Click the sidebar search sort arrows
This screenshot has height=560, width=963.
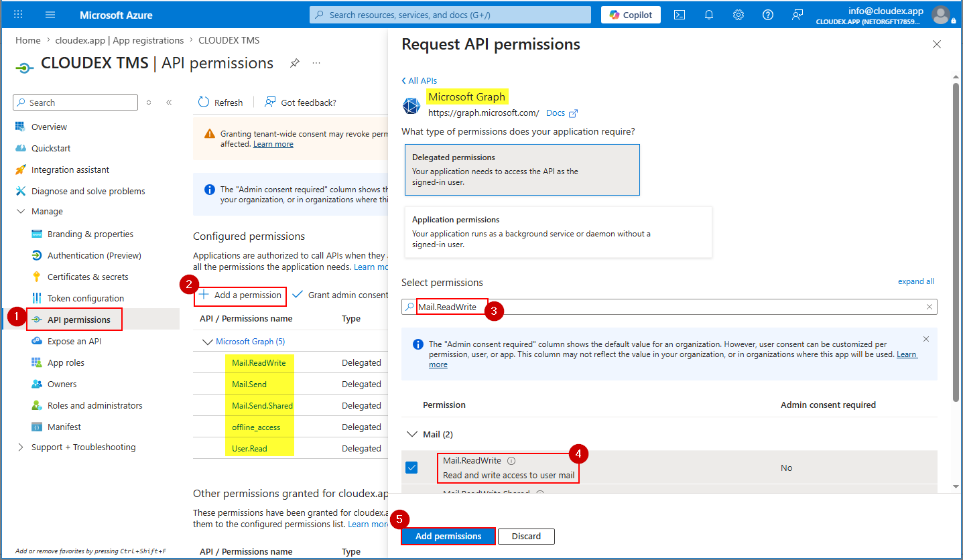tap(149, 102)
